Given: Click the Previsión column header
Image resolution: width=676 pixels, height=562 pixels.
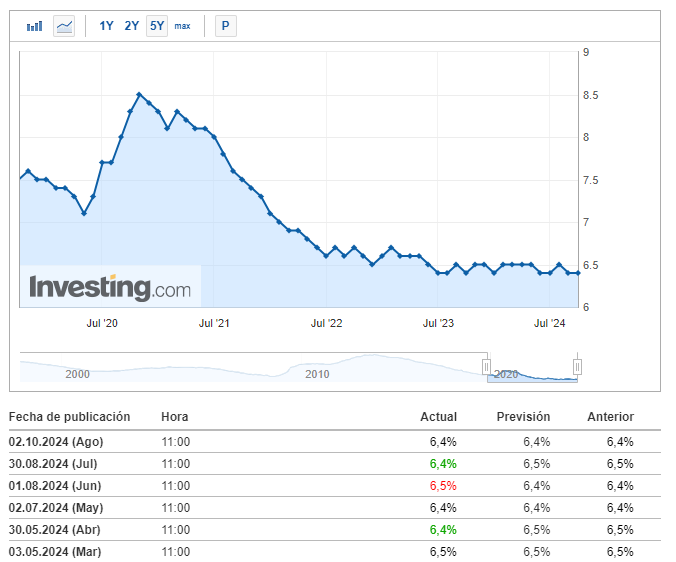Looking at the screenshot, I should [523, 417].
